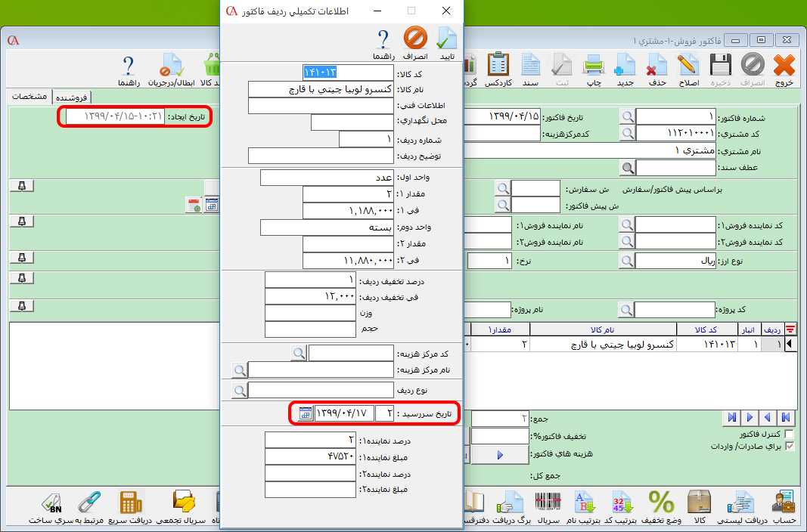Click the تایید (Confirm) icon in dialog
807x532 pixels.
[x=447, y=41]
